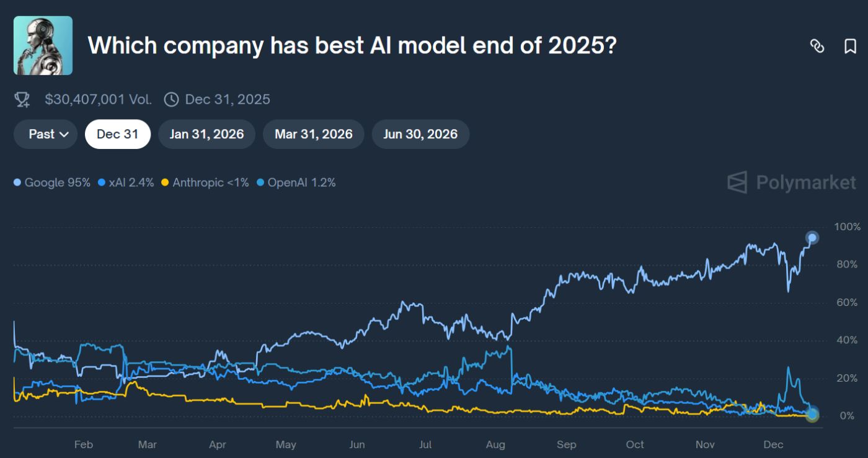Switch to the Mar 31, 2026 tab
This screenshot has height=458, width=868.
(x=313, y=133)
